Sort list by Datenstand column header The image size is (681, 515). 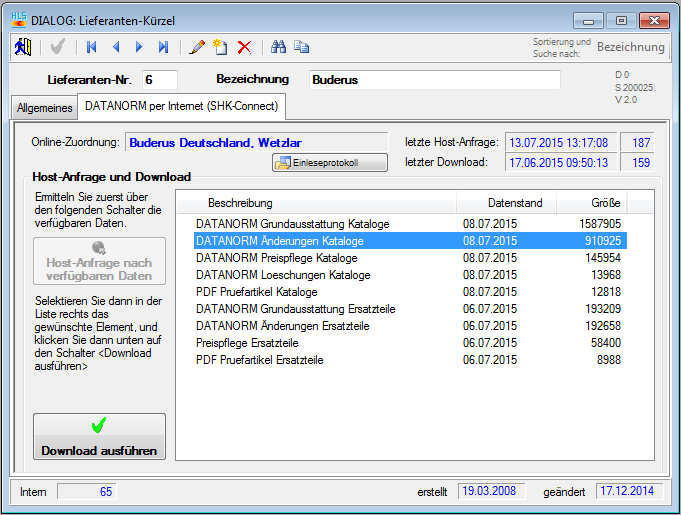point(515,203)
